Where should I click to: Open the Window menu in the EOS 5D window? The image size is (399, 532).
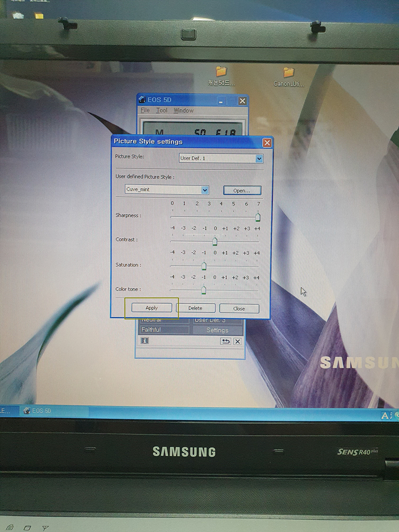pyautogui.click(x=183, y=111)
